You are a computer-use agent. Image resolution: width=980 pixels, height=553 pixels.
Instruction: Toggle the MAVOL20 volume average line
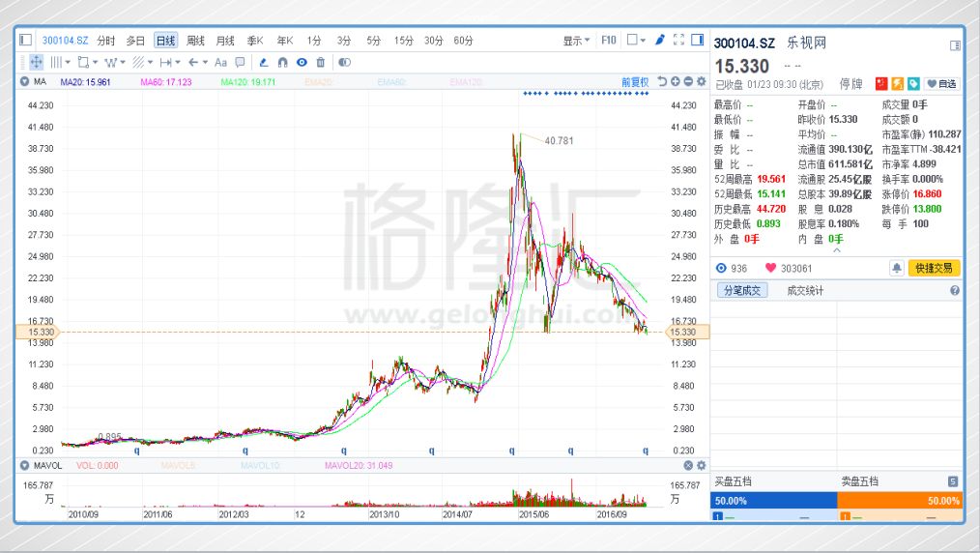359,466
